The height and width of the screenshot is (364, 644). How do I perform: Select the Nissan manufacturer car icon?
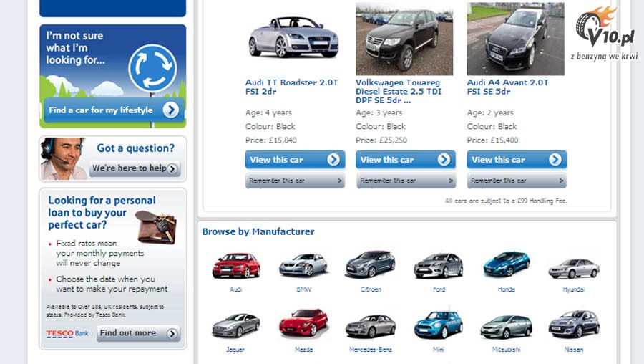click(x=574, y=324)
